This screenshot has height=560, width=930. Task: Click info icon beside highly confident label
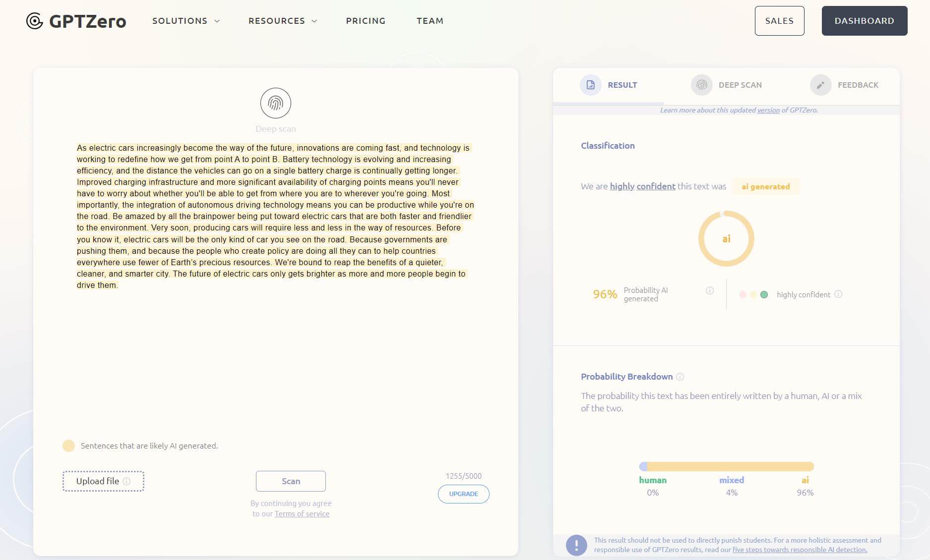[x=838, y=294]
